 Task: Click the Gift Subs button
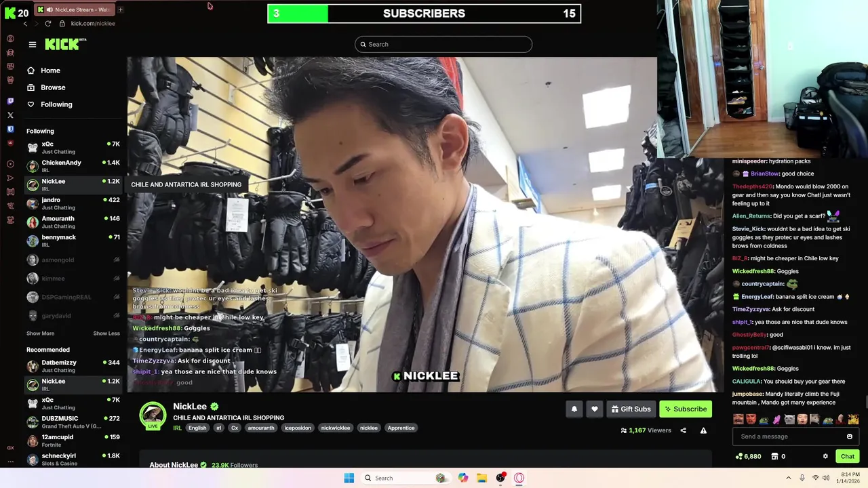[631, 409]
